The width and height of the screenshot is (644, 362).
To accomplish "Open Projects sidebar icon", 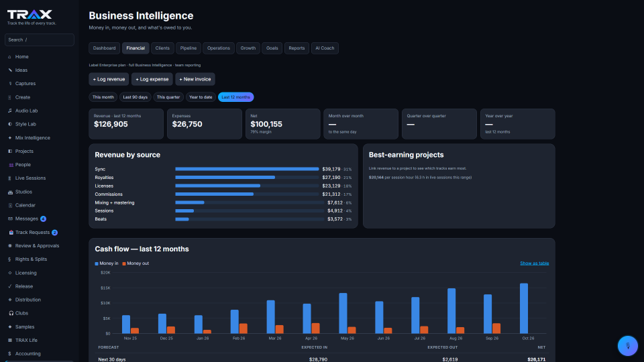I will (x=10, y=152).
